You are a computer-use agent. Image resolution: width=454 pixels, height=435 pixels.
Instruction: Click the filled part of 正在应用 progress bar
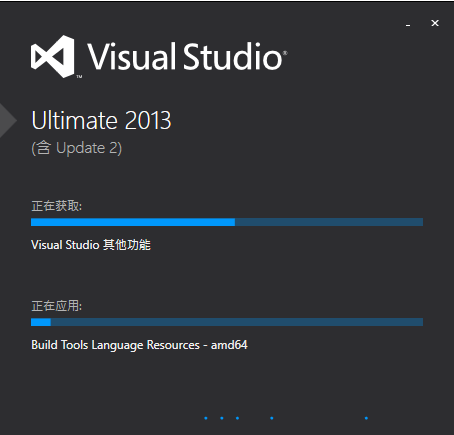point(41,322)
